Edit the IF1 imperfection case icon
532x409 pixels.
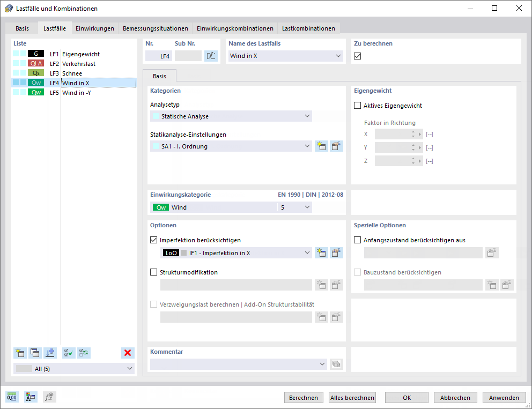click(336, 253)
